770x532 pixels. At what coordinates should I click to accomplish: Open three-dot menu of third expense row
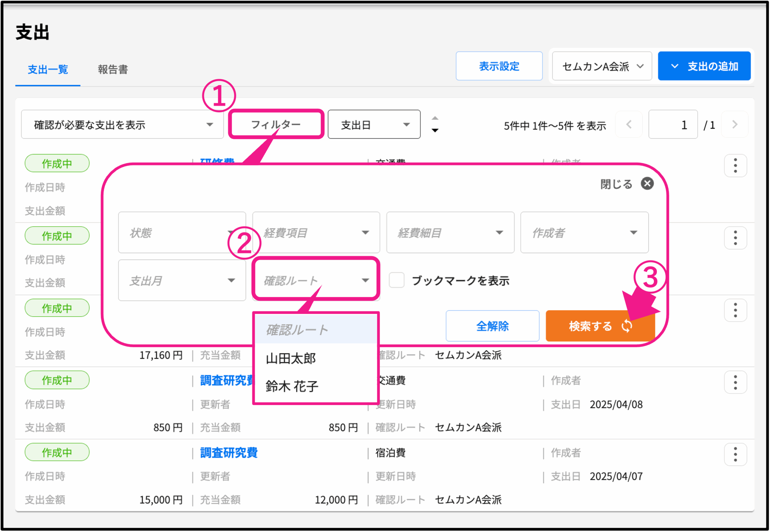point(735,310)
